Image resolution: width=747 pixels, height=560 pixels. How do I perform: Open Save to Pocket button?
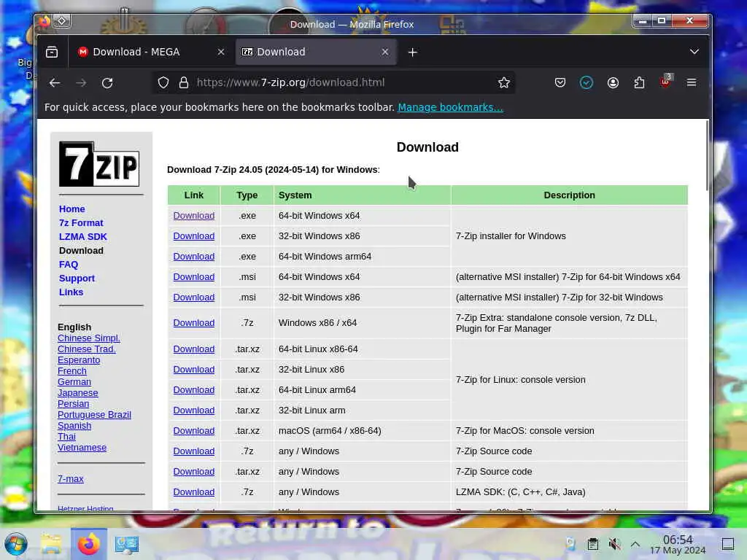tap(560, 83)
